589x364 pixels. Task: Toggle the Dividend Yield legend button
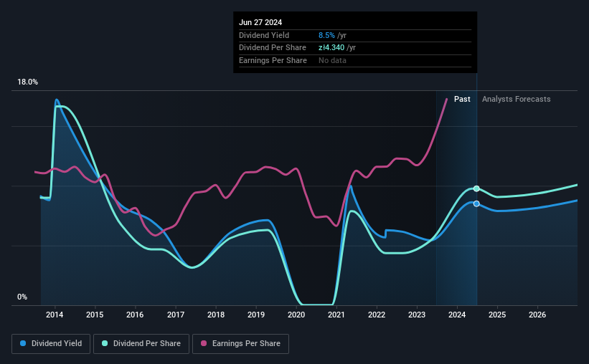51,344
